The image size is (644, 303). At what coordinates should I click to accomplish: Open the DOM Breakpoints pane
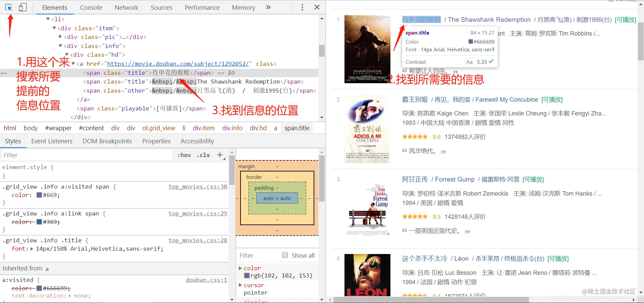point(107,141)
